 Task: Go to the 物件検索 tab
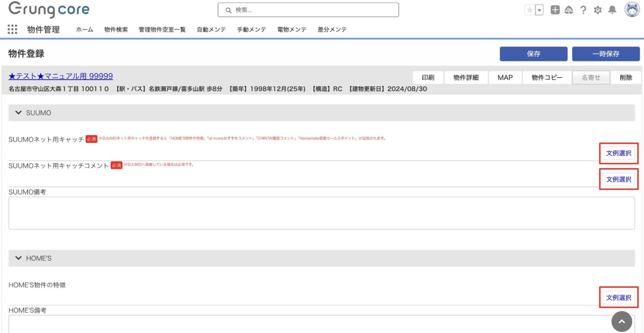tap(116, 30)
